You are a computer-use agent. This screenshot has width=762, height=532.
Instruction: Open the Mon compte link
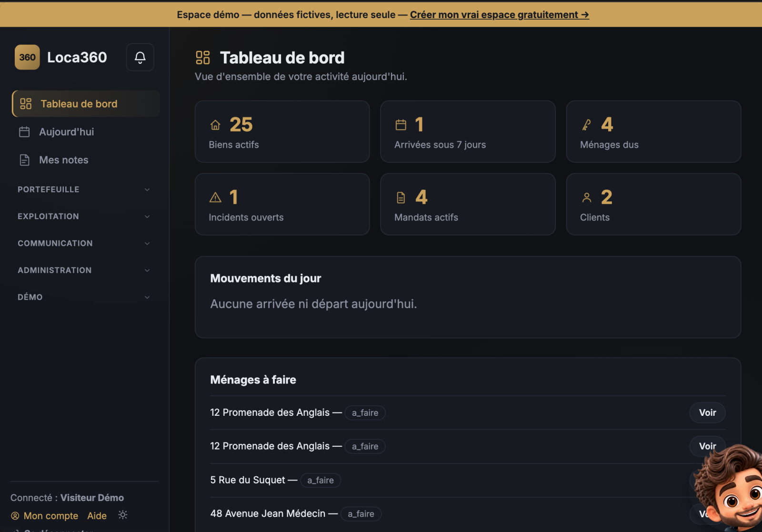[x=51, y=516]
